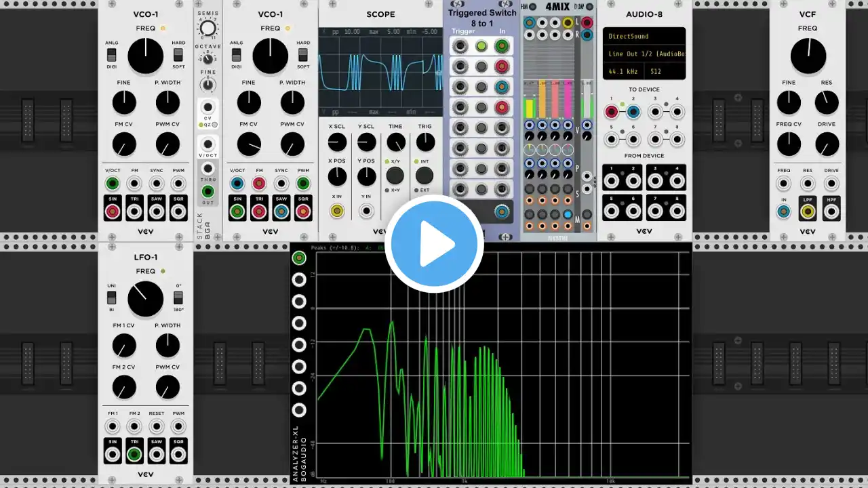
Task: Flip the HARD/SOFT switch on the VCO-1 beside Scope
Action: [303, 55]
